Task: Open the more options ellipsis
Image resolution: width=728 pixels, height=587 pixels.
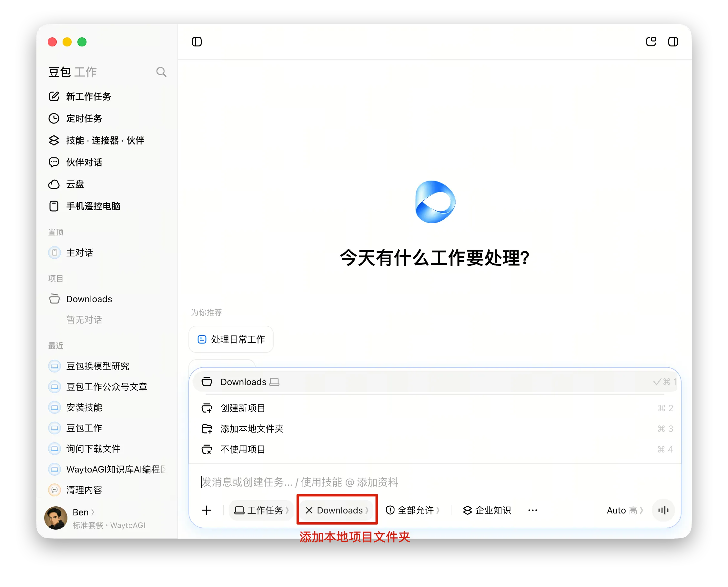Action: pyautogui.click(x=532, y=510)
